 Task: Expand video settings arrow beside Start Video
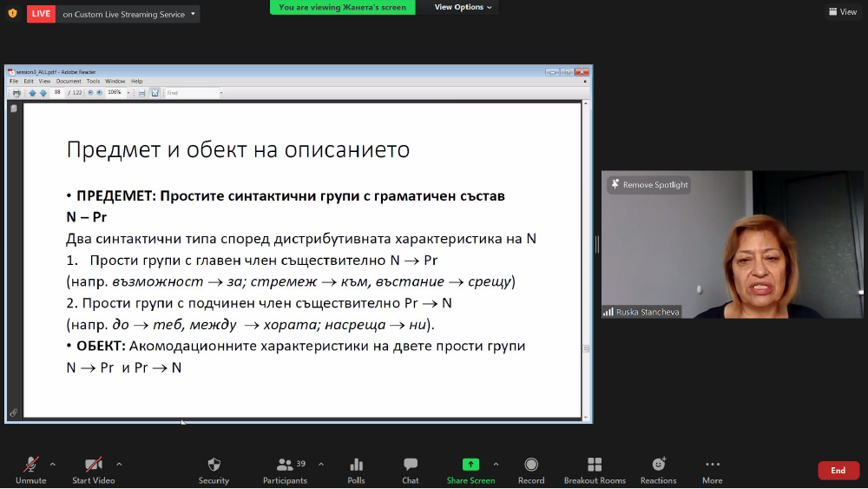tap(119, 464)
